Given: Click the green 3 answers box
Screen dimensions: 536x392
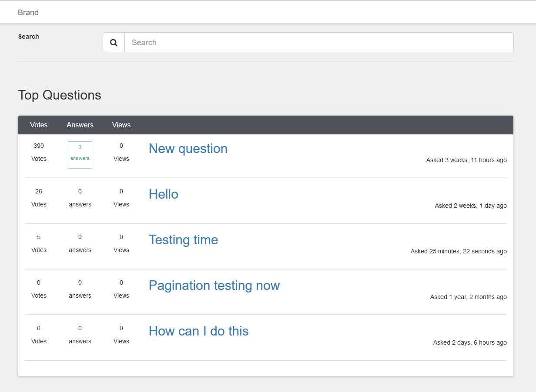Looking at the screenshot, I should (80, 155).
